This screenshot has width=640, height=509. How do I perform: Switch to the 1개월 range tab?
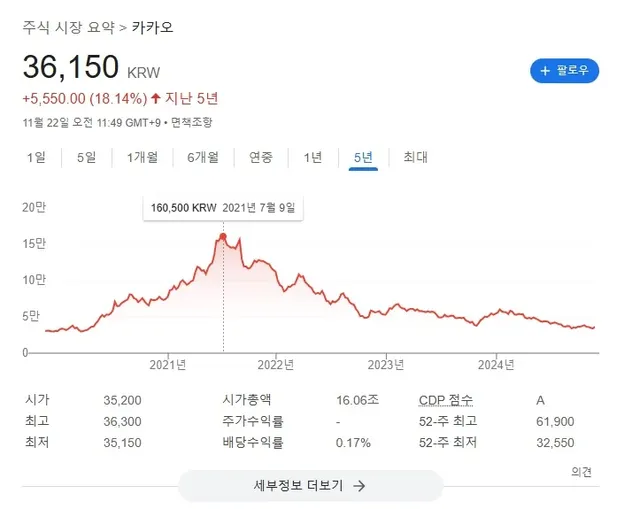[x=141, y=157]
